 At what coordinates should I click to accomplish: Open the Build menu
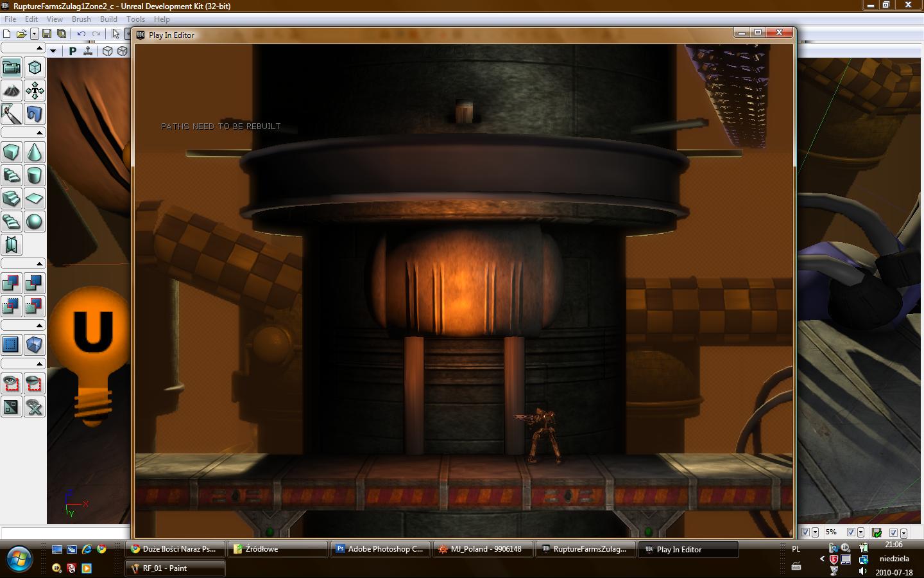coord(108,19)
